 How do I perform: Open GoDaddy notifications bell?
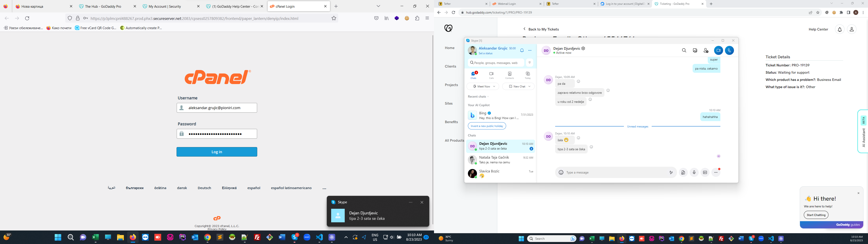tap(839, 30)
